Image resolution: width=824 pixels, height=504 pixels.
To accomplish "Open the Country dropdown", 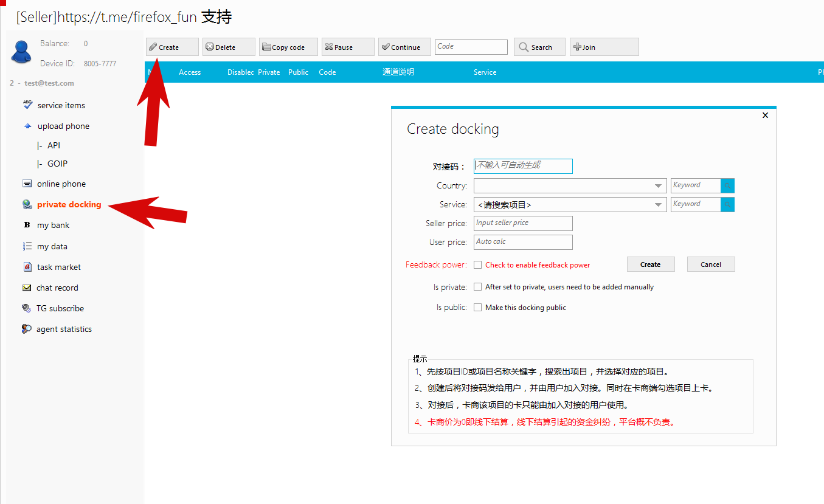I will point(570,186).
